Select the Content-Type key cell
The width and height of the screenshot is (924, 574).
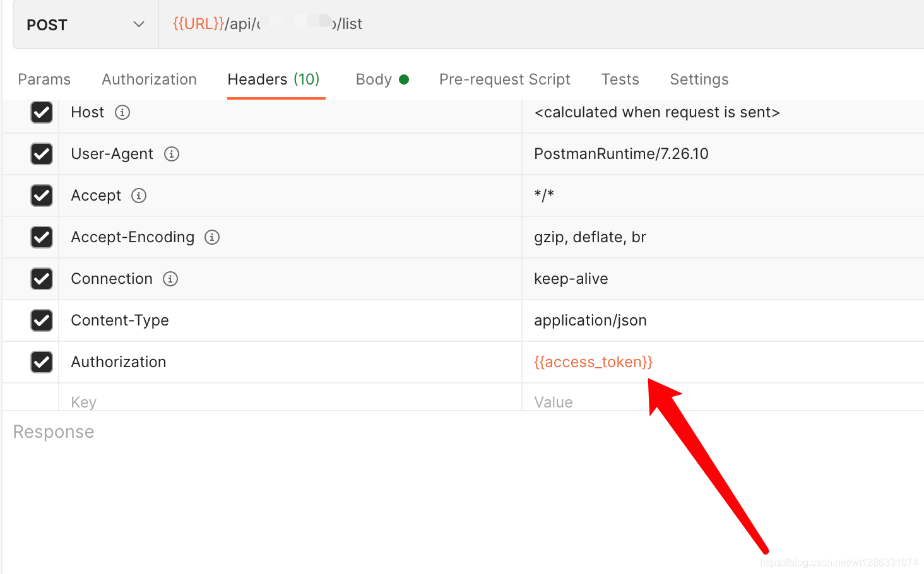pos(290,320)
